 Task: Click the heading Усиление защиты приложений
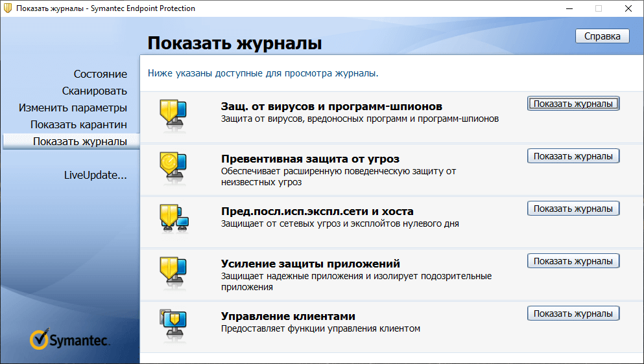pyautogui.click(x=311, y=264)
